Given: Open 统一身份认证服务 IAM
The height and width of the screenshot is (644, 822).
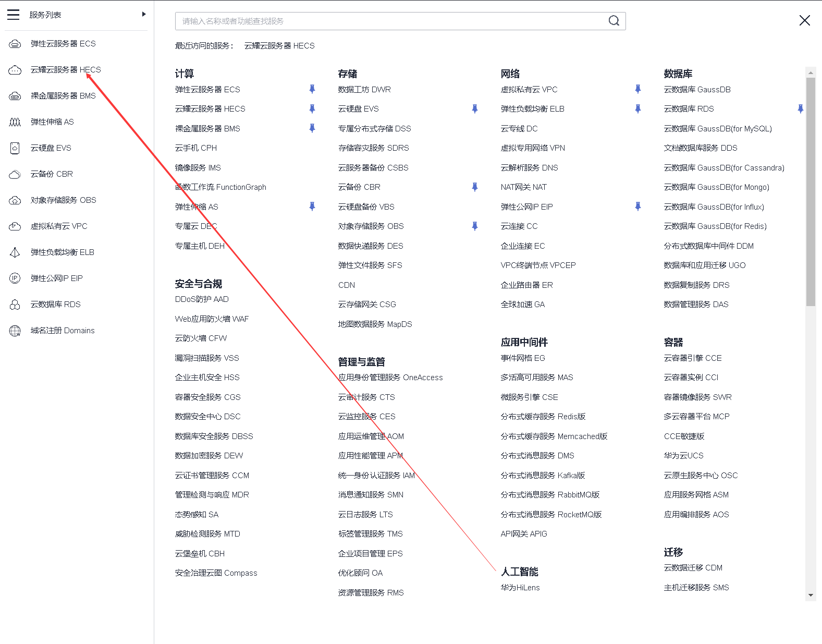Looking at the screenshot, I should (376, 476).
